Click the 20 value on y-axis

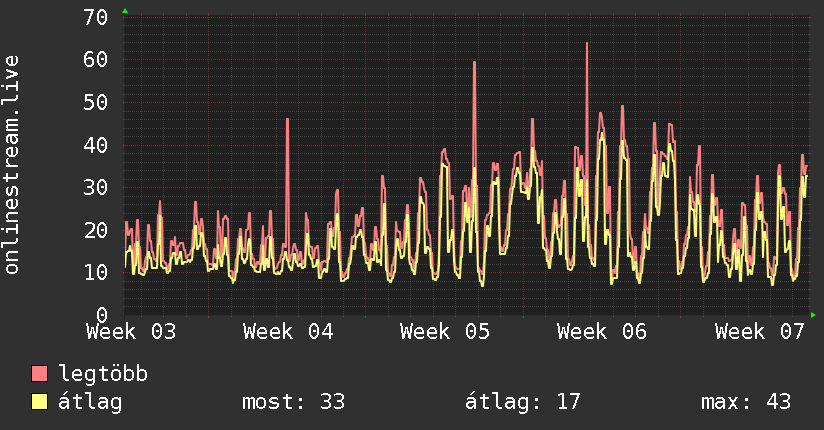point(96,230)
